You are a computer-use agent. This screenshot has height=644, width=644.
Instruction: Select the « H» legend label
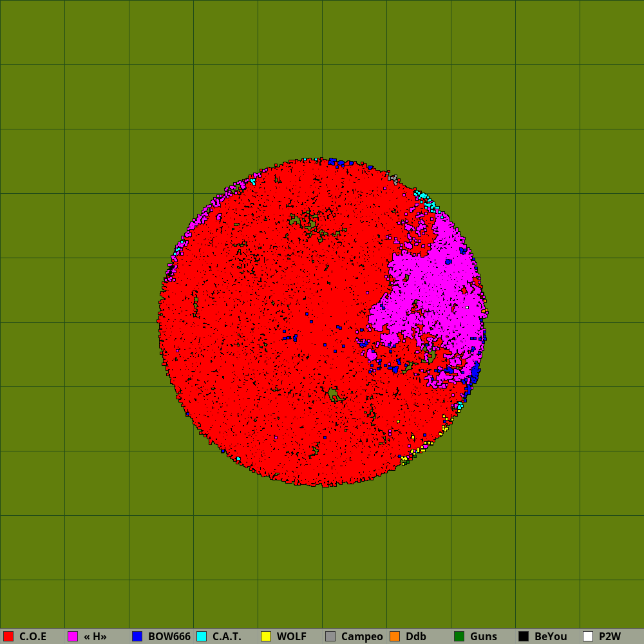[95, 636]
